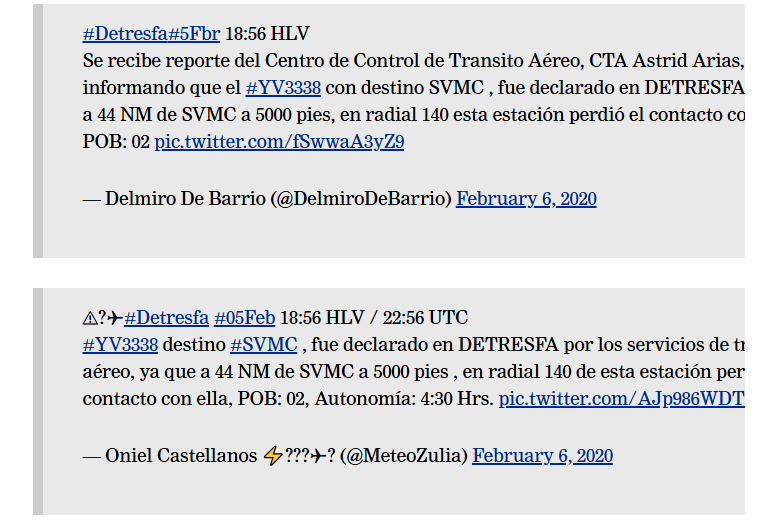Click the warning triangle emoji before #Detresfa
The image size is (760, 521).
(90, 318)
